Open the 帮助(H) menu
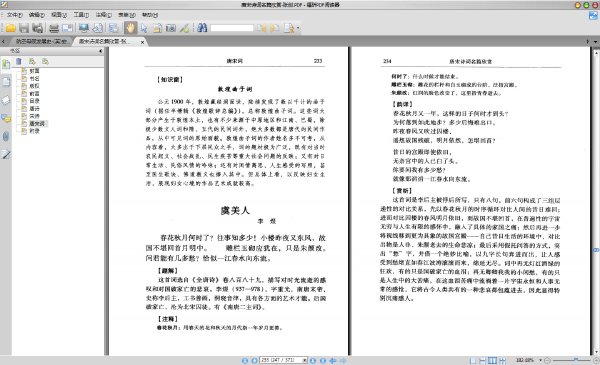The width and height of the screenshot is (600, 365). 149,15
